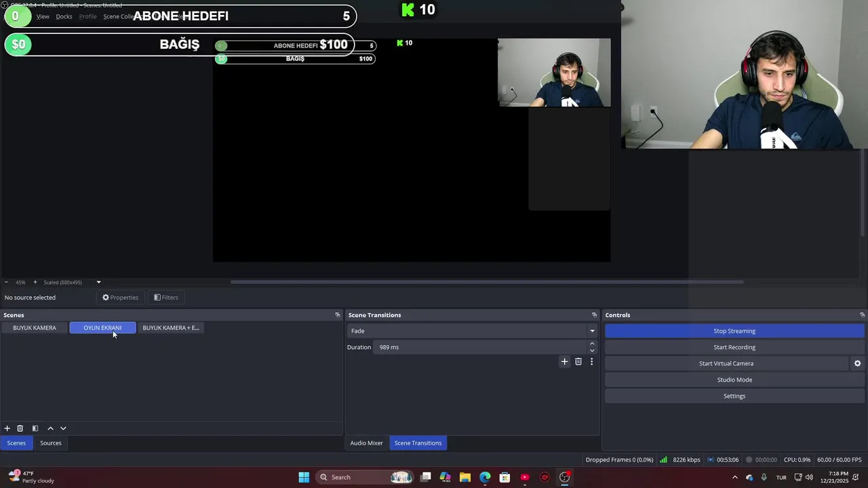Open the Microsoft 365 taskbar icon
This screenshot has width=868, height=488.
[445, 477]
